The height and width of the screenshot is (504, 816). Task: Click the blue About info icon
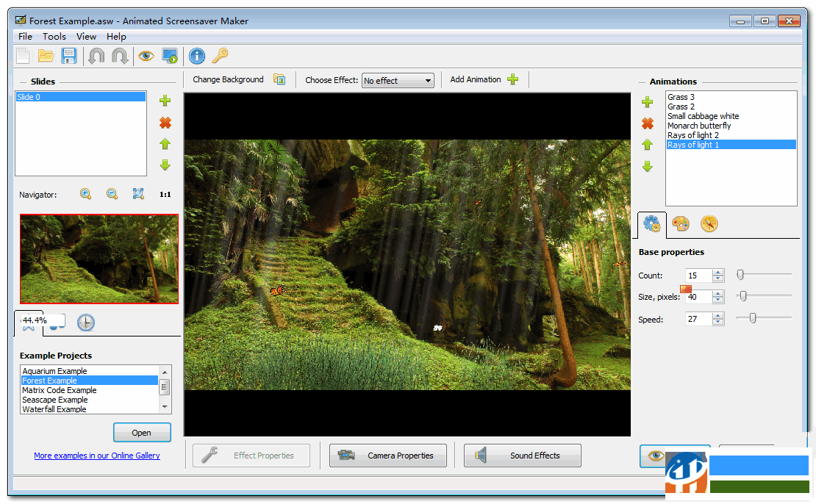(x=196, y=56)
